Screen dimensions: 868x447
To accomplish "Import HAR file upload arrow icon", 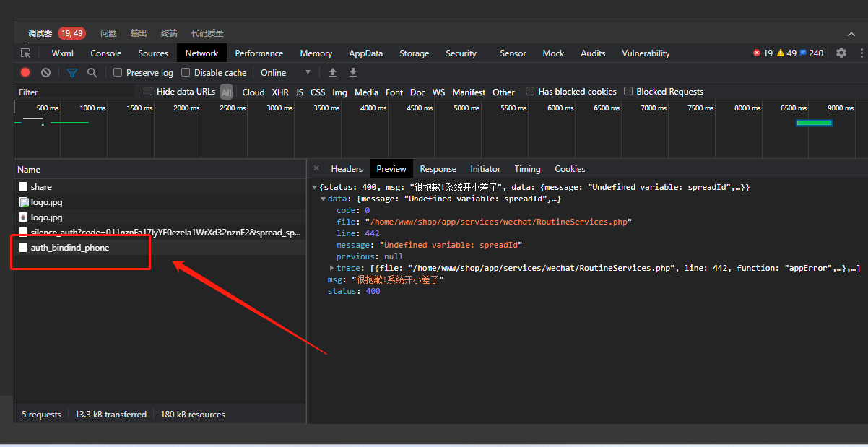I will click(333, 72).
